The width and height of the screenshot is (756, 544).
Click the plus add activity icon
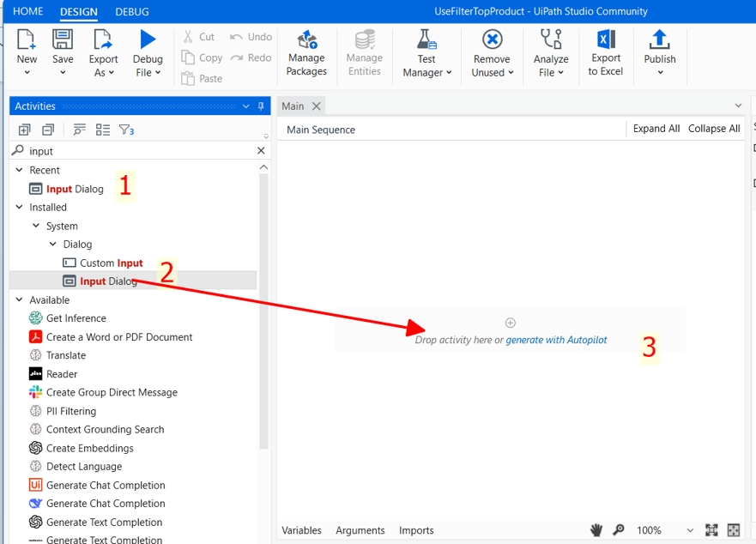coord(510,323)
